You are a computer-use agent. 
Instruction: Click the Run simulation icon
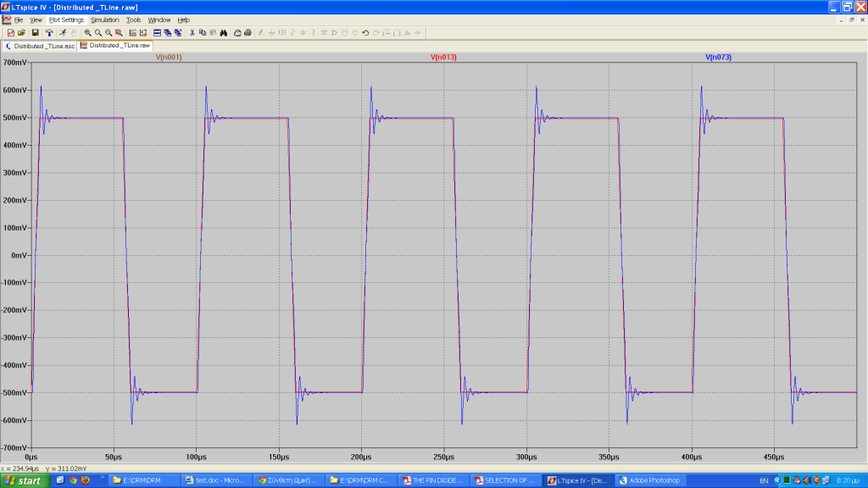[64, 32]
